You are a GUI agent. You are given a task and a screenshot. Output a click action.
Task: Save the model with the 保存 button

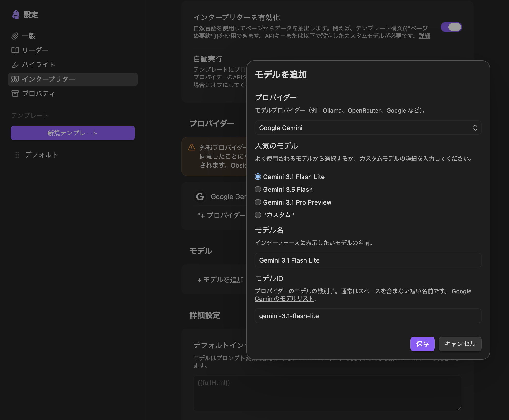tap(422, 344)
